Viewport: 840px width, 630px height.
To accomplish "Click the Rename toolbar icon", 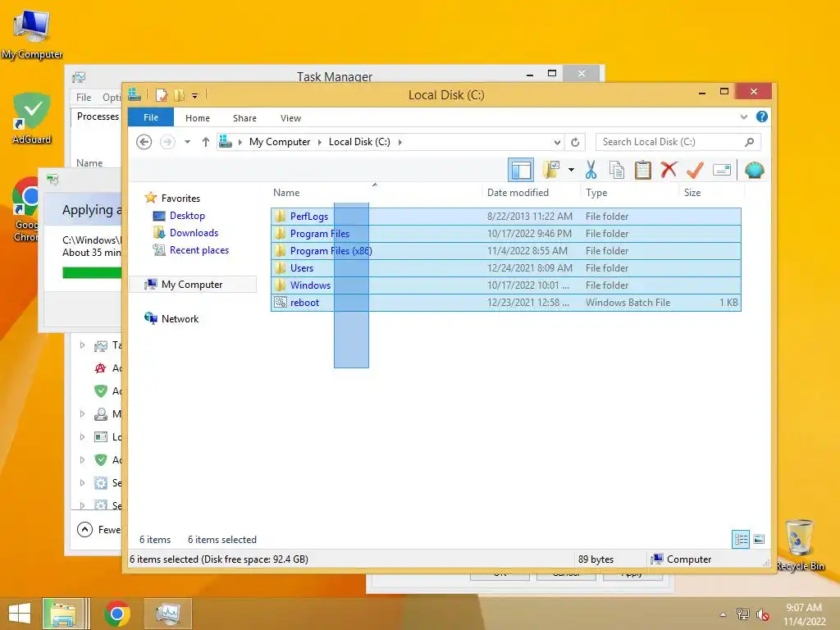I will click(722, 171).
